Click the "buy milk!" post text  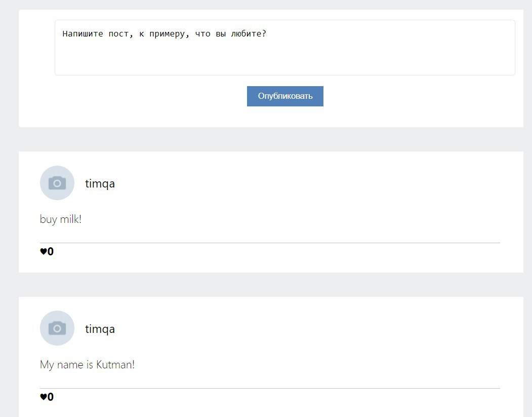click(x=61, y=220)
